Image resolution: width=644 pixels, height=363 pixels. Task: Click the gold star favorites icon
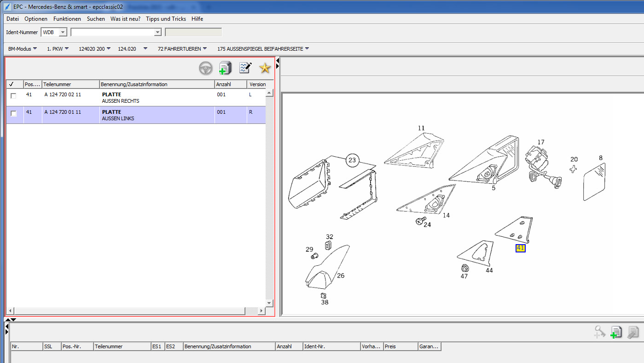tap(265, 68)
